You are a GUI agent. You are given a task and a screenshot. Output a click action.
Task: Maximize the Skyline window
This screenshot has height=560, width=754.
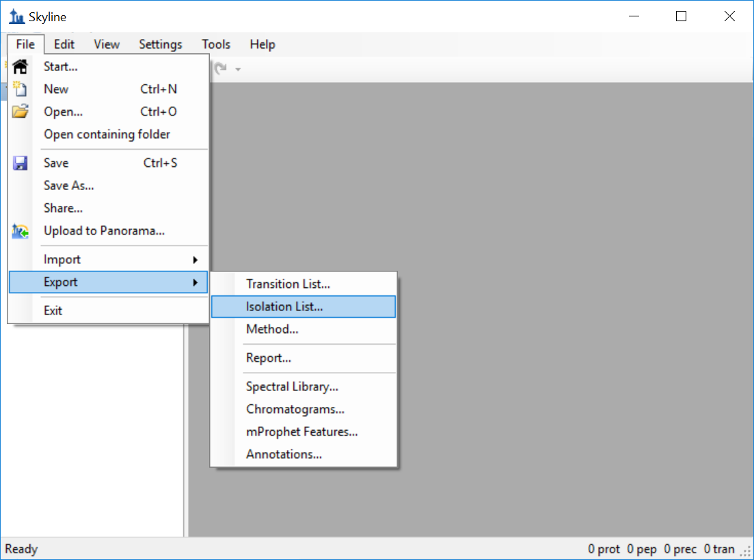pyautogui.click(x=682, y=16)
